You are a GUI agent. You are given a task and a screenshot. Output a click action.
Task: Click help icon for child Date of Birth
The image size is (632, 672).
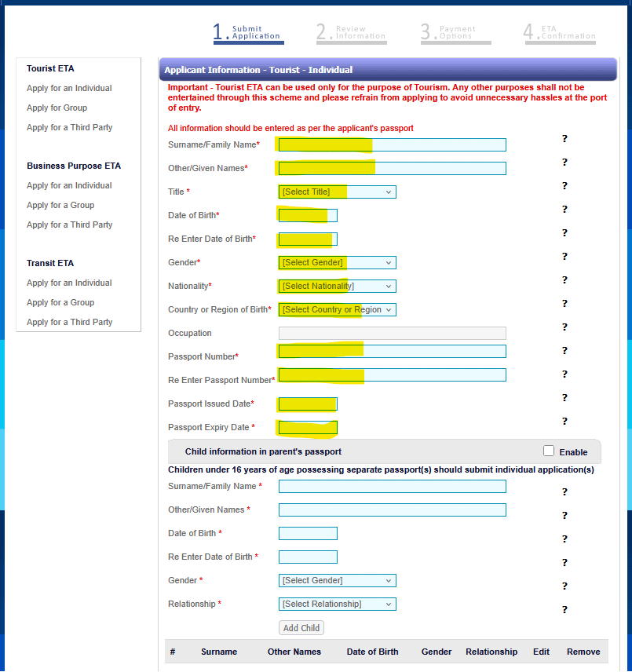[564, 539]
